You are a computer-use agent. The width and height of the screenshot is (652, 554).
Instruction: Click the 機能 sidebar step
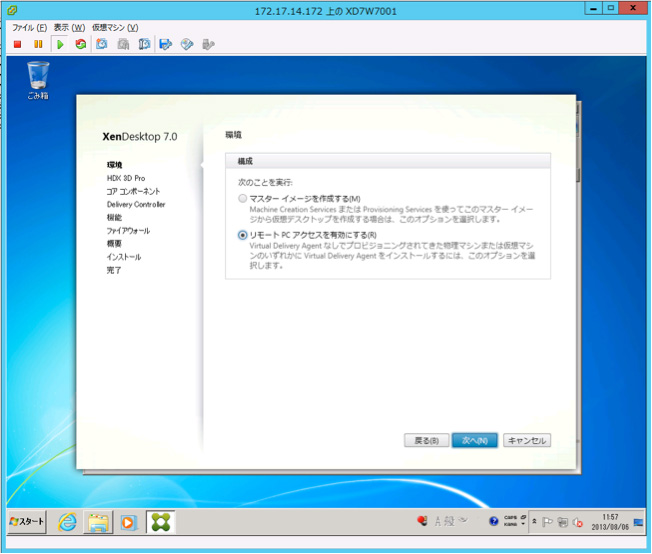pos(114,217)
